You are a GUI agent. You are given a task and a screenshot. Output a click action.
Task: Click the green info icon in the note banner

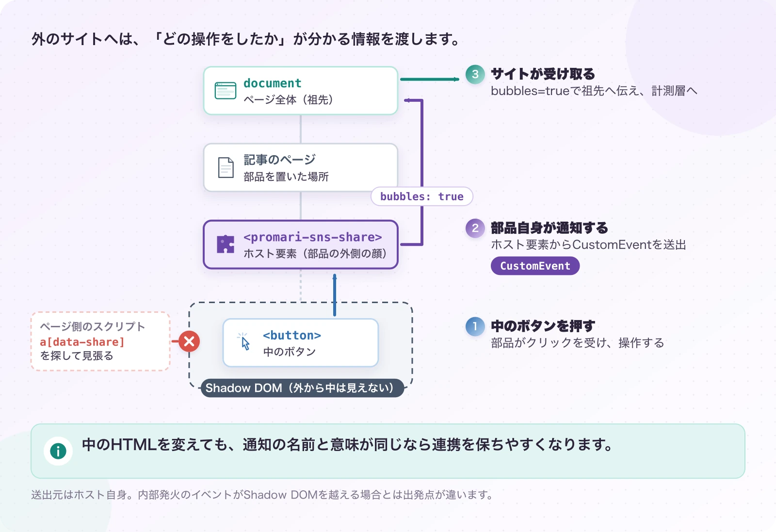coord(58,451)
